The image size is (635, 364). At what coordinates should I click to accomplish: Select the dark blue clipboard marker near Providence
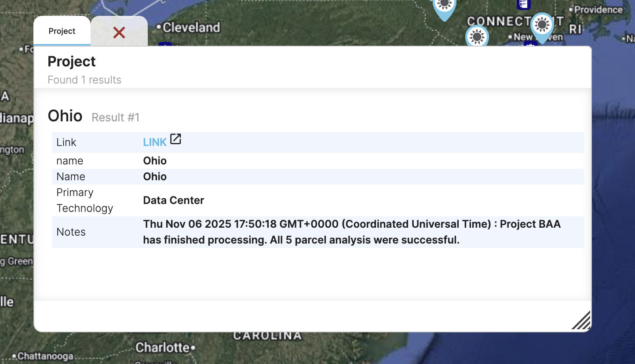click(x=523, y=4)
